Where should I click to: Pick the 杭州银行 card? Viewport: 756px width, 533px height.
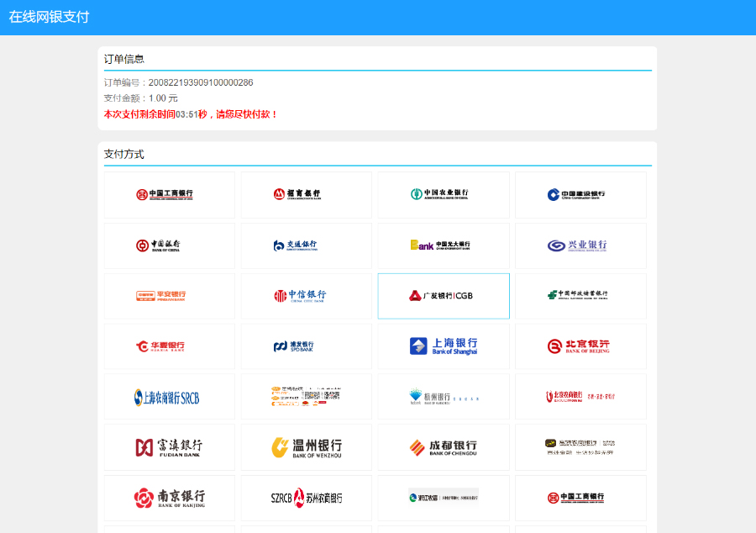444,397
